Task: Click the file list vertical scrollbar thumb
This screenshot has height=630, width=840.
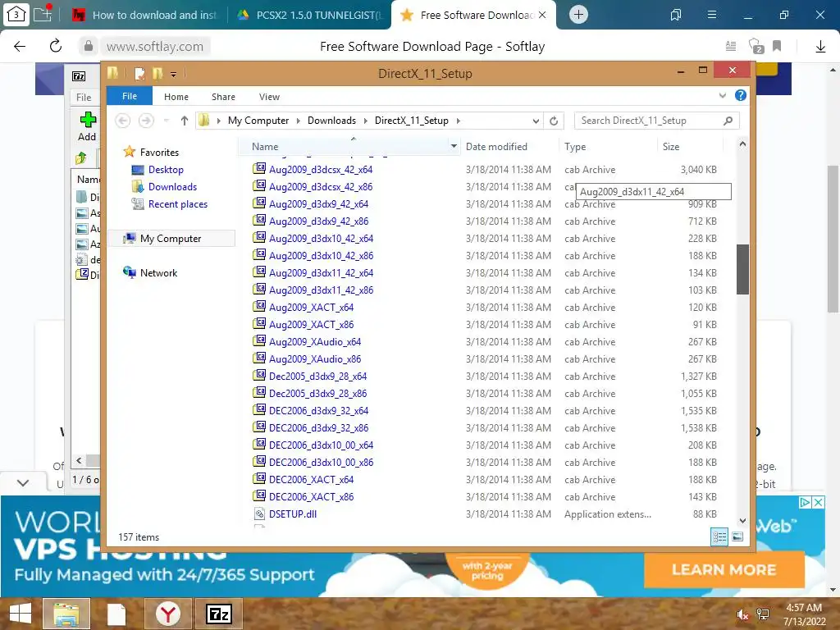Action: pyautogui.click(x=742, y=269)
